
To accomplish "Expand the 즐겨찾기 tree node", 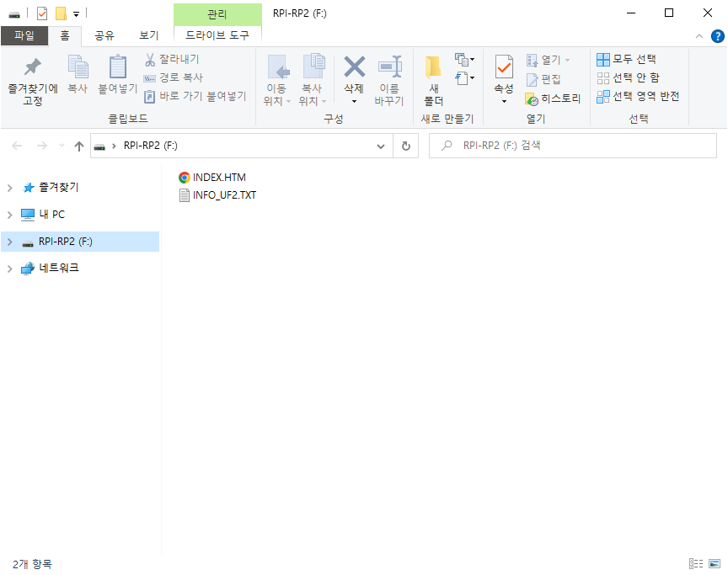I will (10, 188).
